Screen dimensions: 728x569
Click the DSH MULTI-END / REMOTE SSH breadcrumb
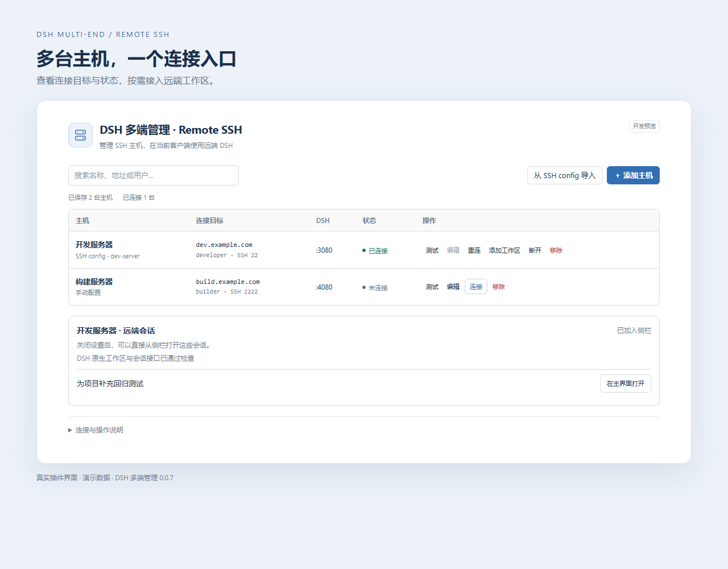103,35
